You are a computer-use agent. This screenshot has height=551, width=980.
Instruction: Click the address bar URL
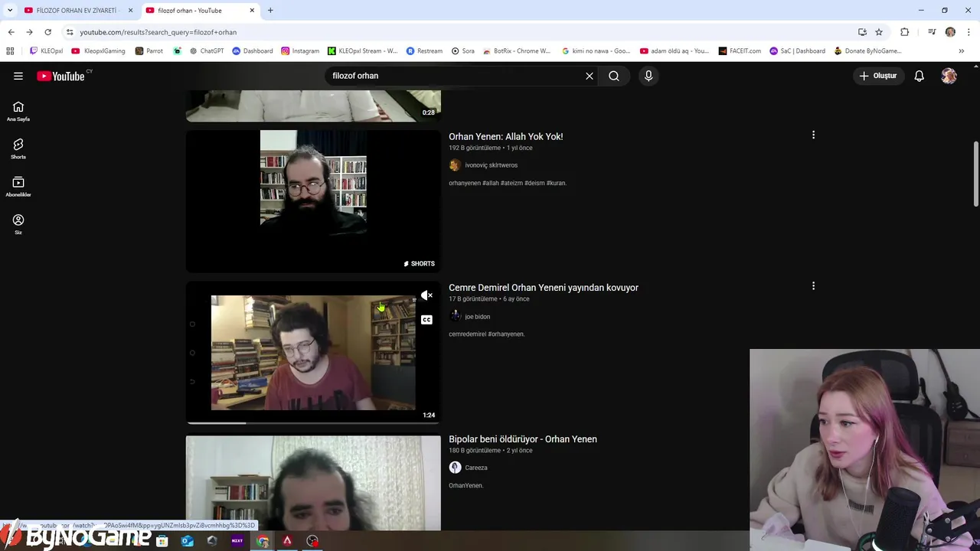158,32
